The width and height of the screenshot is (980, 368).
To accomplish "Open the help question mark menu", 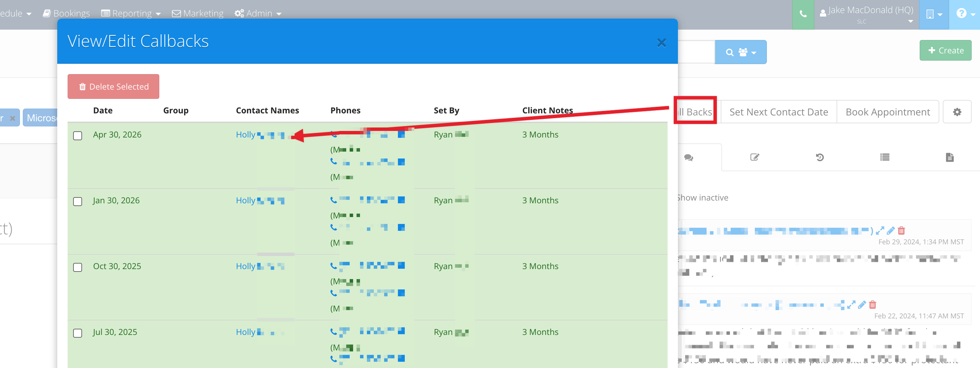I will (x=964, y=14).
